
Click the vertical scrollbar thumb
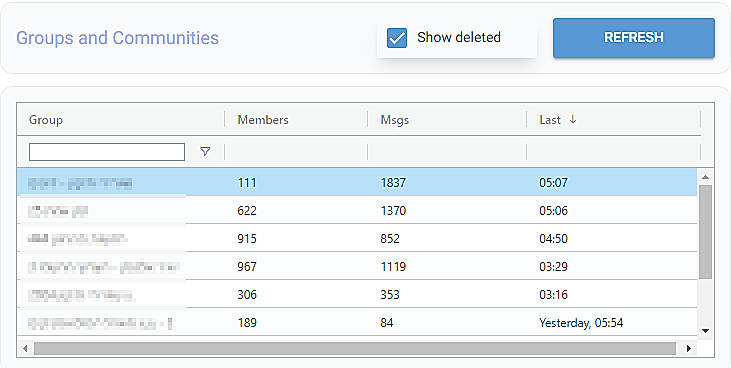[x=706, y=232]
